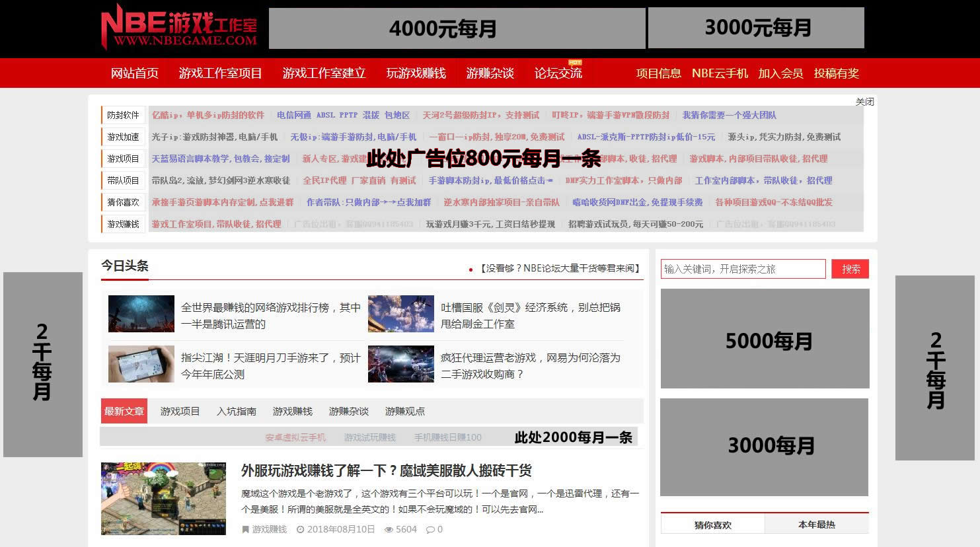
Task: Open the 4000元每月 banner ad
Action: pos(457,28)
